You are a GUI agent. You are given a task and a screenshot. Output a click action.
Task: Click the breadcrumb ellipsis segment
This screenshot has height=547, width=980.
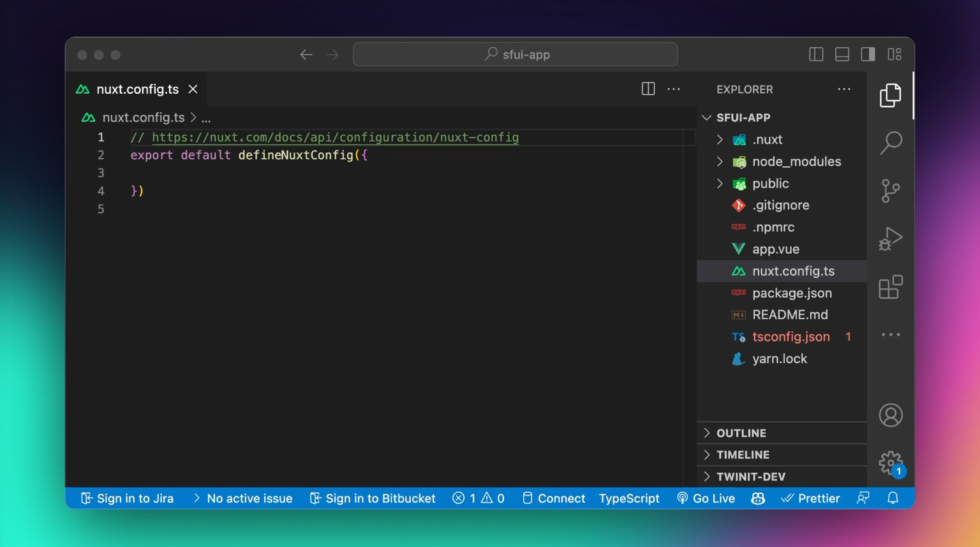click(206, 118)
